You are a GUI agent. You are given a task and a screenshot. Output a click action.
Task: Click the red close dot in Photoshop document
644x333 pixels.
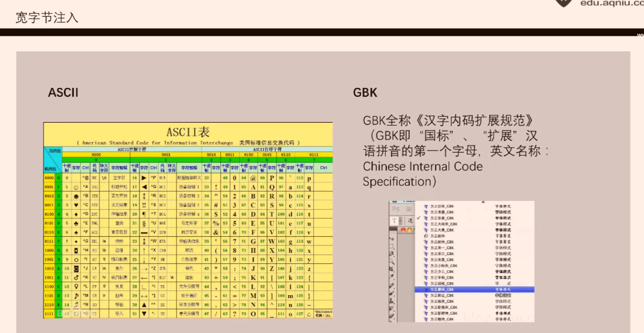403,230
